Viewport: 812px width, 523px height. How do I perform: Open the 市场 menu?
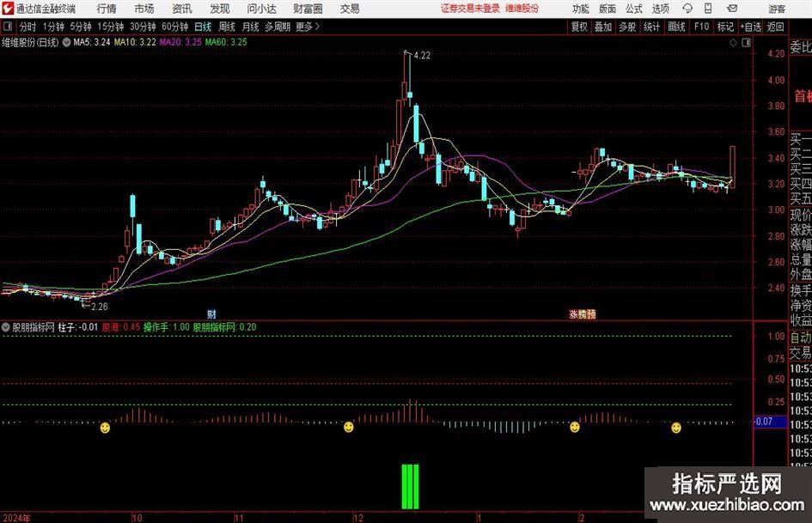click(x=144, y=9)
